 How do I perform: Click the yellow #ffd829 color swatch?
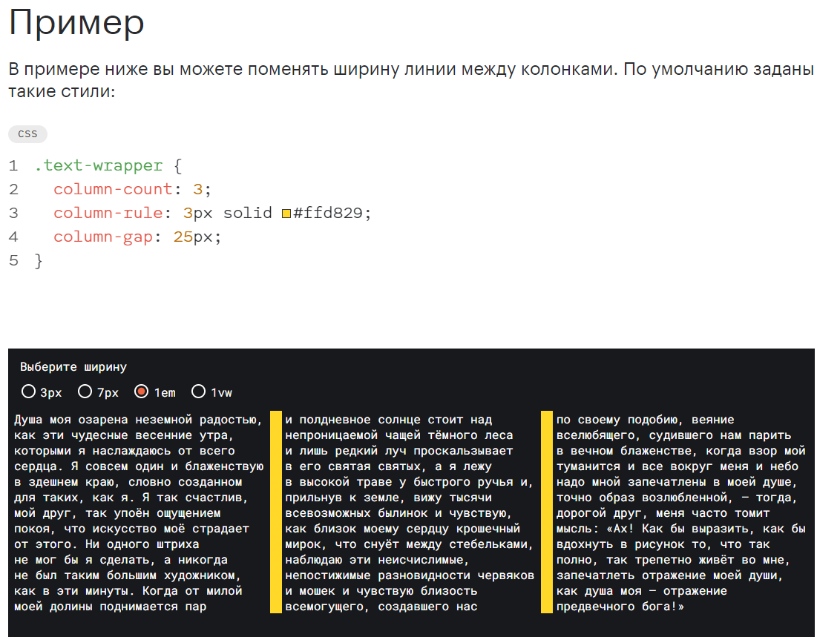(x=286, y=214)
